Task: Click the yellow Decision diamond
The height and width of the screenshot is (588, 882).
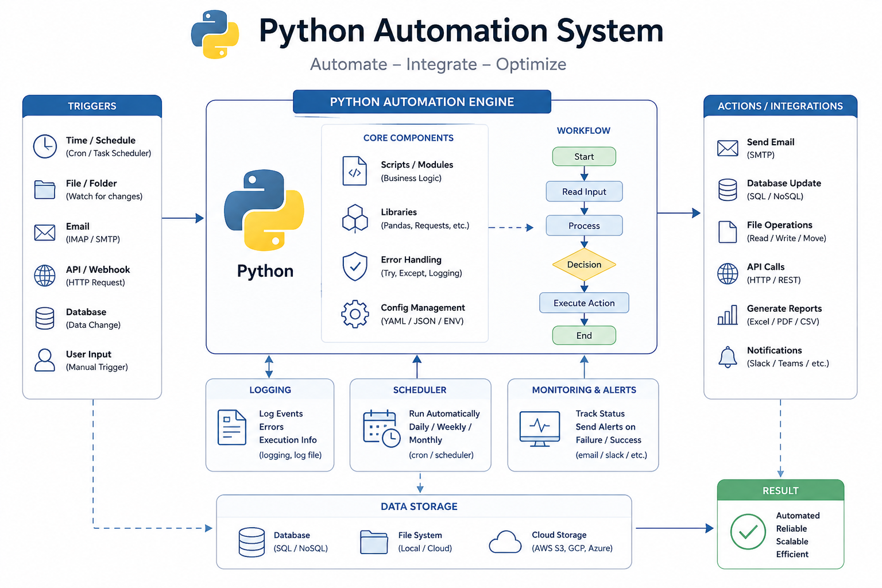Action: pyautogui.click(x=584, y=265)
